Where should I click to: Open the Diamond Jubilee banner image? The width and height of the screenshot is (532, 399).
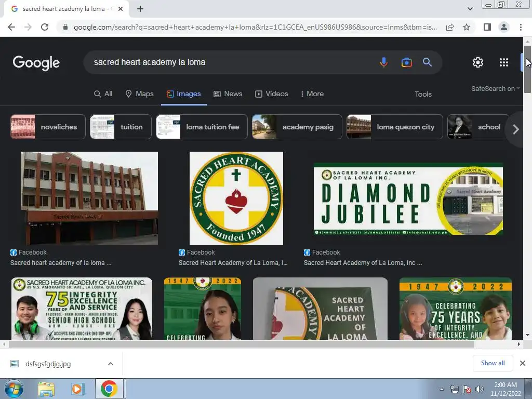click(408, 199)
